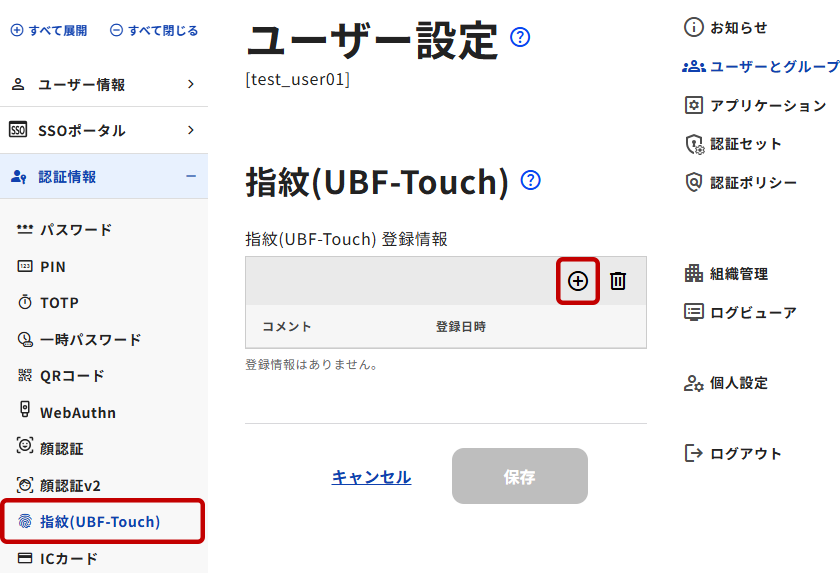The width and height of the screenshot is (840, 573).
Task: Open help icon beside 指紋(UBF-Touch) heading
Action: [x=531, y=180]
